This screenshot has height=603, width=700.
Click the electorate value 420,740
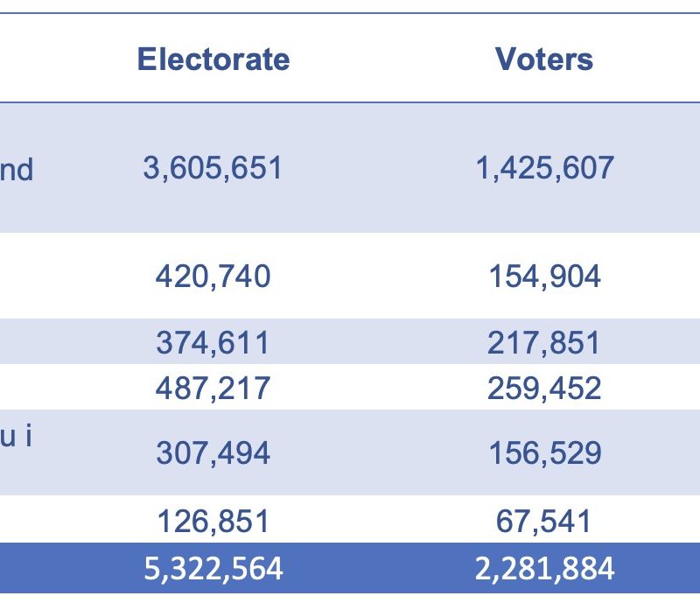(213, 277)
